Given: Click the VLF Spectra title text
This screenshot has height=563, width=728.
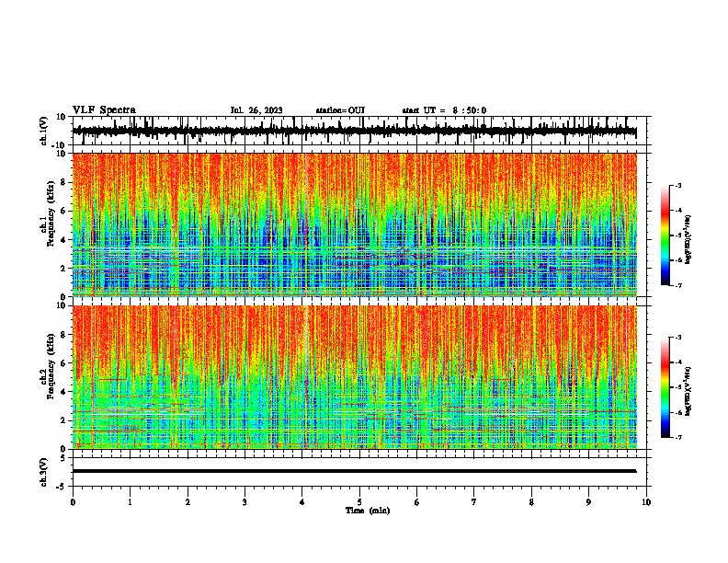Looking at the screenshot, I should pos(104,110).
